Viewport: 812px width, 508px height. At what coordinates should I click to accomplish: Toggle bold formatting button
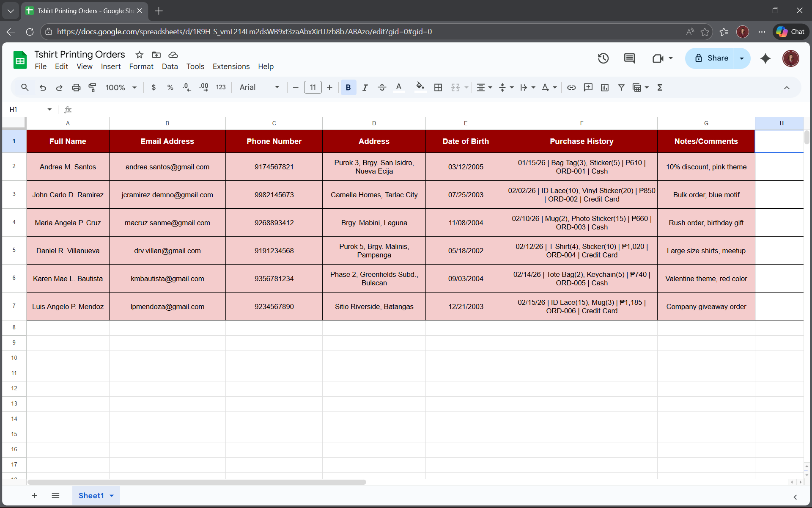348,88
